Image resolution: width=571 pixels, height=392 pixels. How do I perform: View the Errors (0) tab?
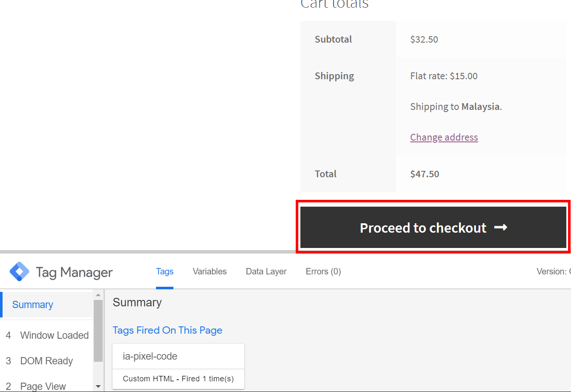click(x=323, y=271)
